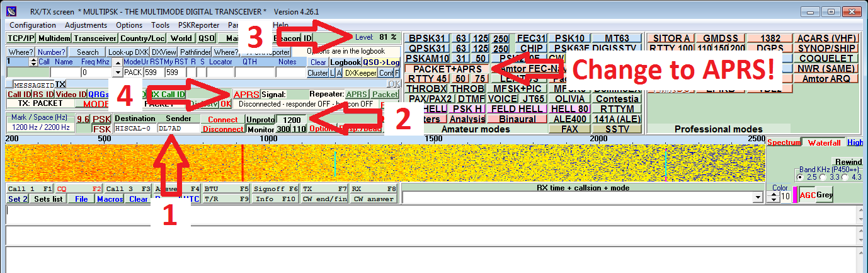Select QPSK31 amateur mode

tap(428, 49)
